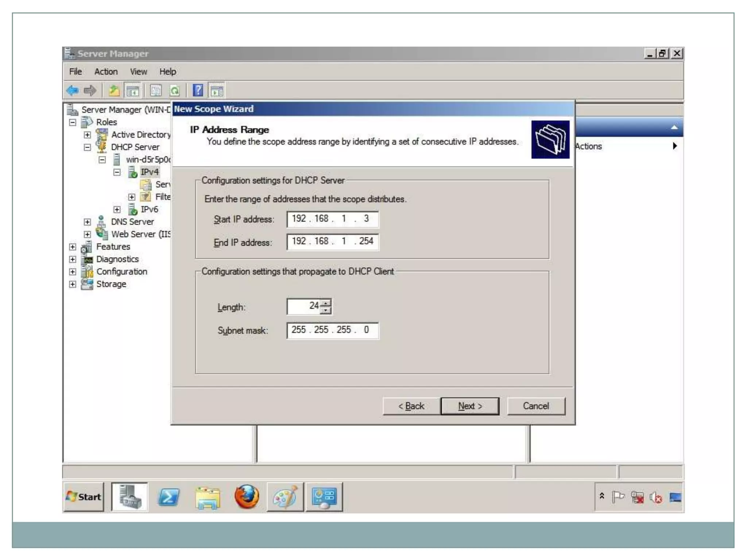Open Server Manager from the taskbar
The height and width of the screenshot is (560, 747).
click(129, 497)
